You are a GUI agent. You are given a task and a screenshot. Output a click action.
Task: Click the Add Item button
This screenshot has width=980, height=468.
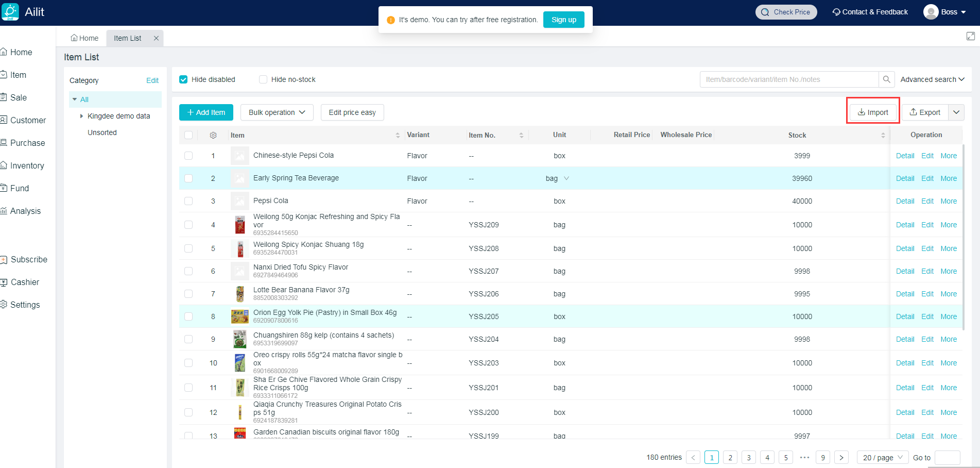click(x=206, y=112)
